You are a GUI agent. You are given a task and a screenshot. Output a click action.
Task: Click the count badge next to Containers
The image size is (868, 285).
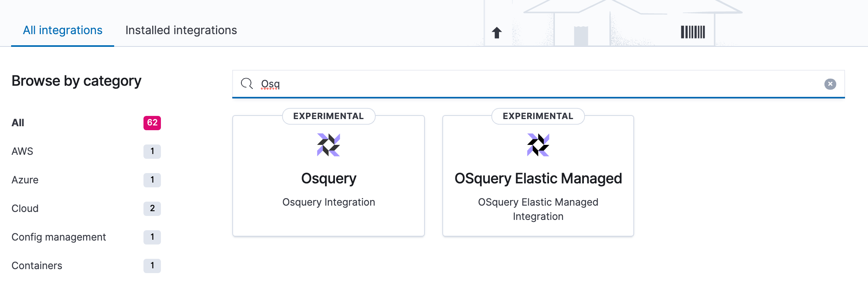152,266
